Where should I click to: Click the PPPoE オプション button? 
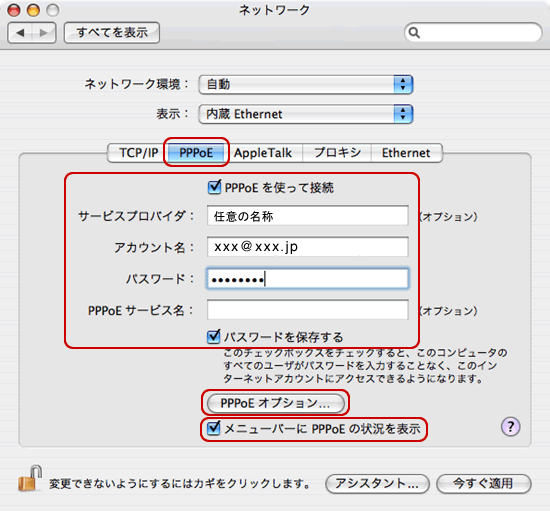pos(276,403)
